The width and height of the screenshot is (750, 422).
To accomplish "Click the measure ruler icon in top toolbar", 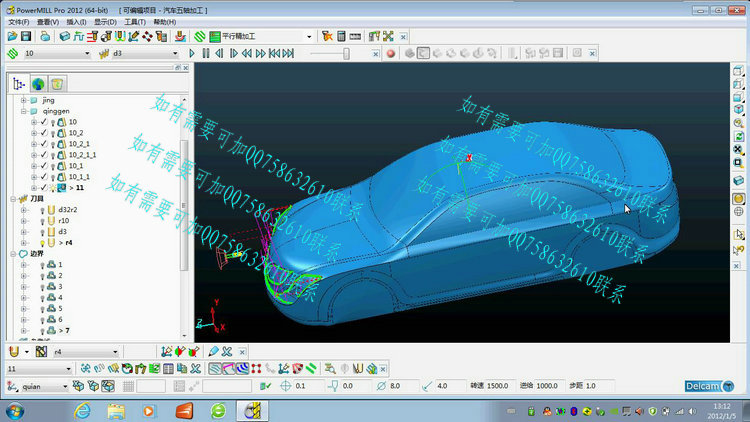I will 355,36.
